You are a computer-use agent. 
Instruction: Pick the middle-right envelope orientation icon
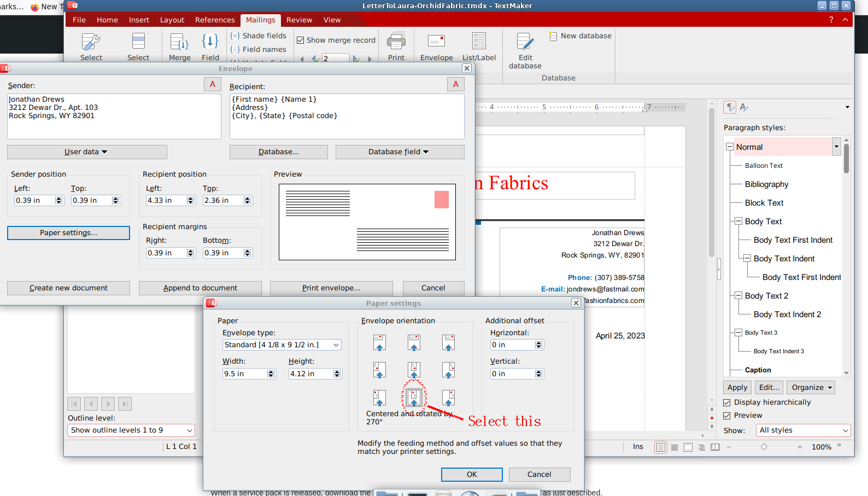[x=448, y=370]
